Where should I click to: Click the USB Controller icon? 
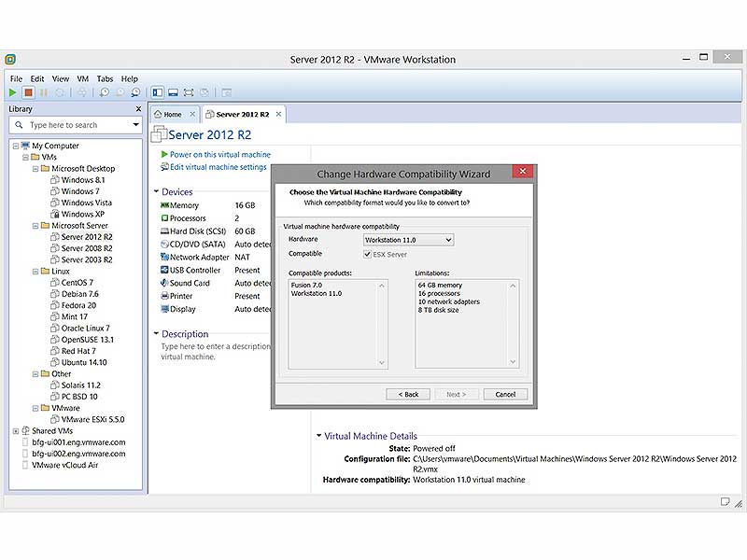(165, 270)
